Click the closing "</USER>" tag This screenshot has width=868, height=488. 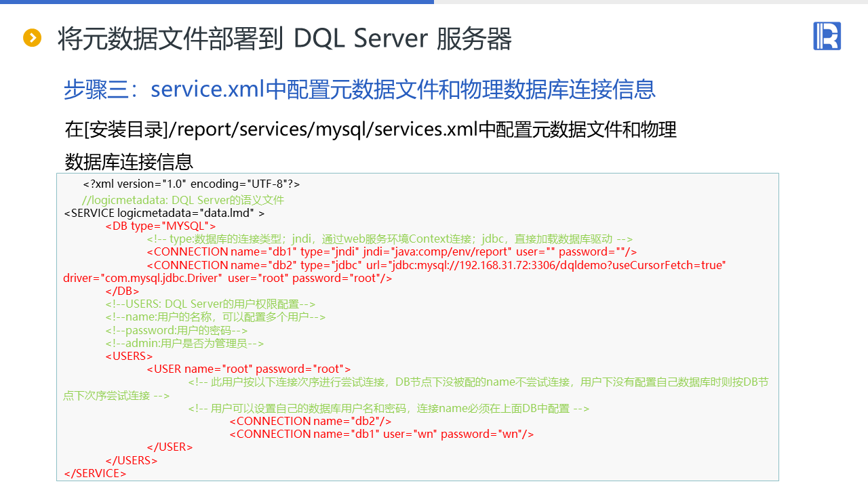170,447
